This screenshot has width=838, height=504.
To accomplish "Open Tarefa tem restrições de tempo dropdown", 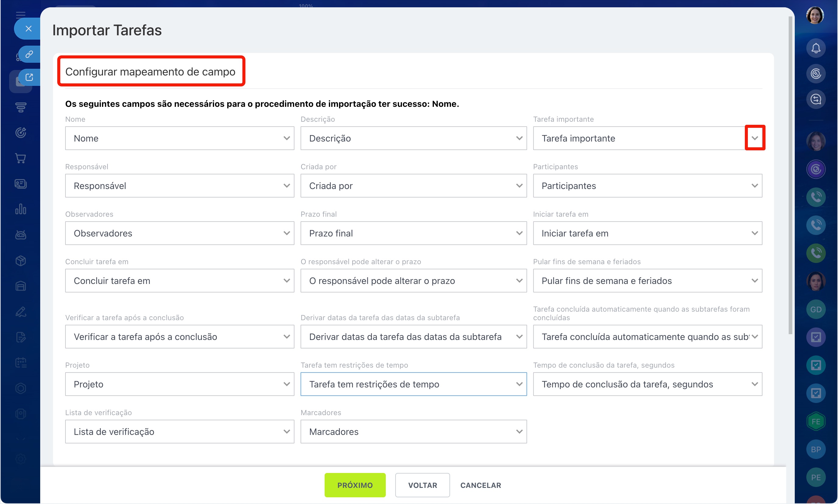I will [413, 384].
